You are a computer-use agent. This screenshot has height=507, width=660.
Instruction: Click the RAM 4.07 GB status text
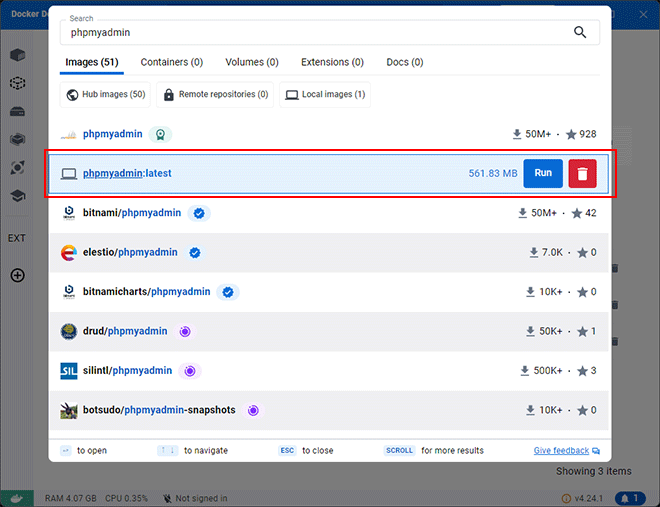71,499
